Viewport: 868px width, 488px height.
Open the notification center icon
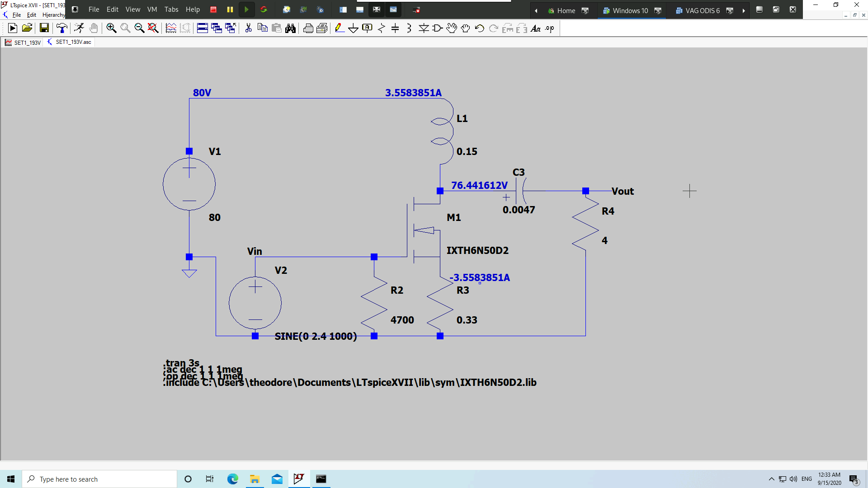(854, 479)
